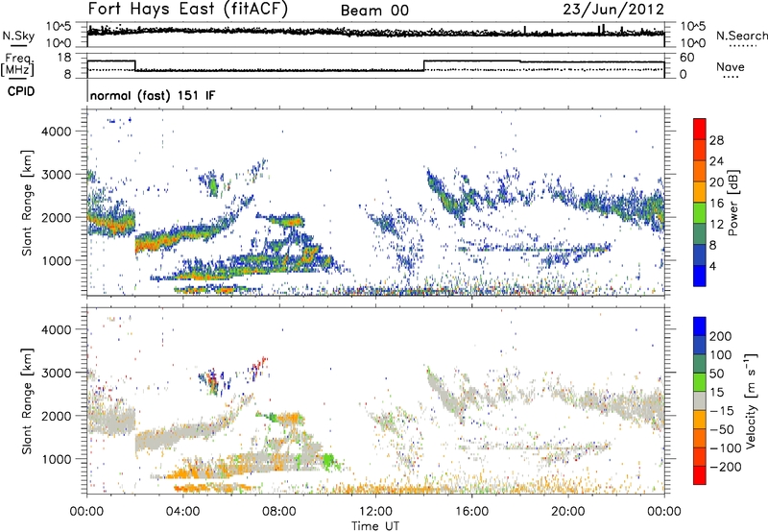The width and height of the screenshot is (768, 532).
Task: Click the 'normal (fast) 151 IF' text
Action: 153,95
